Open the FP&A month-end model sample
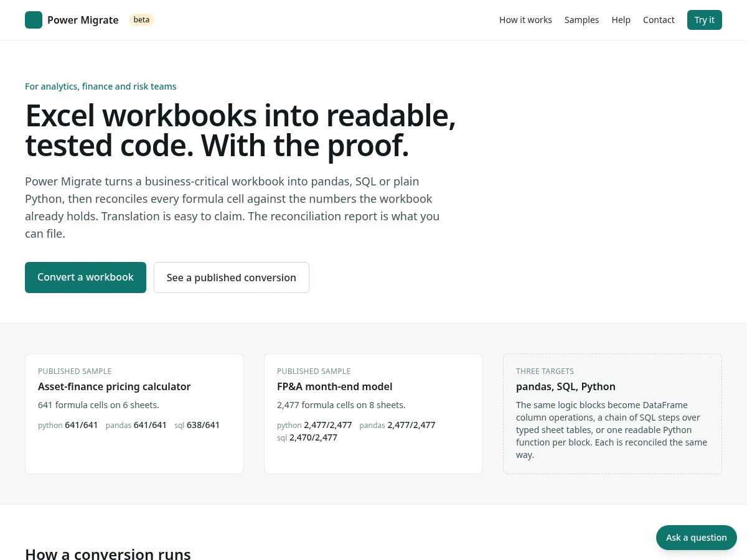Viewport: 747px width, 560px height. 374,414
